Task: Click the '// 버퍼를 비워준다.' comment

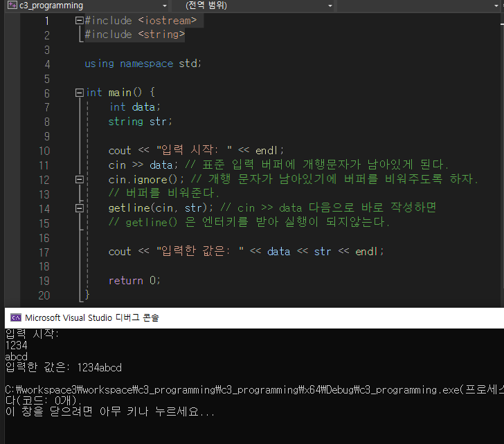Action: pyautogui.click(x=164, y=193)
